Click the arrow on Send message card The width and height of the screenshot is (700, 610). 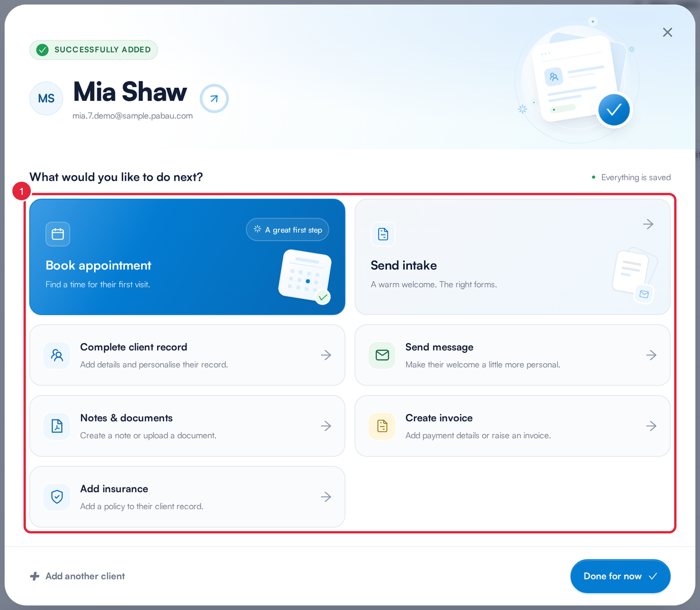point(651,355)
